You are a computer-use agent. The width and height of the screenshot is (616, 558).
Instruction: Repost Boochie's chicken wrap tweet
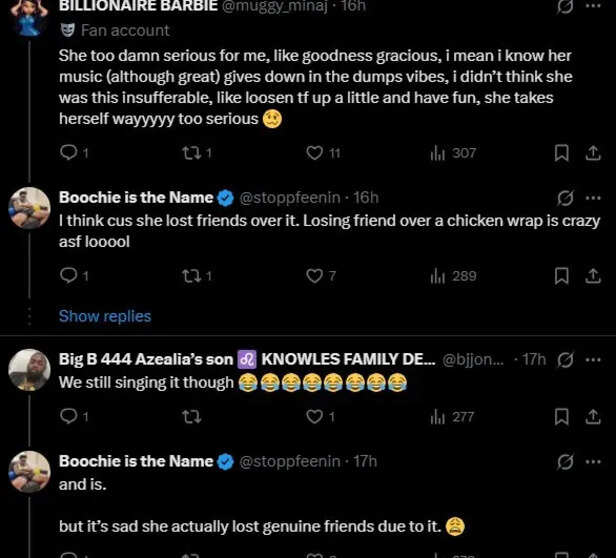(x=191, y=276)
